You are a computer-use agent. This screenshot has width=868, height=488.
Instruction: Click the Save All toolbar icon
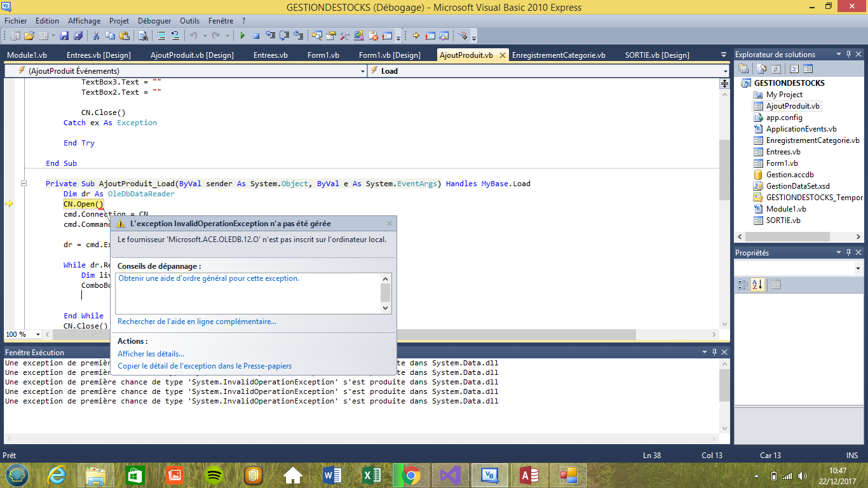[x=78, y=36]
